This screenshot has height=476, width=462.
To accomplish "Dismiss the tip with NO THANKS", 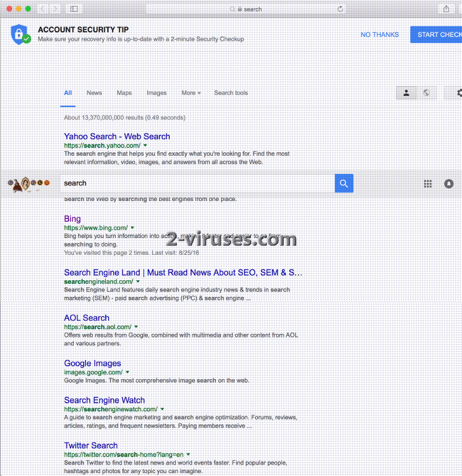I will pyautogui.click(x=379, y=35).
